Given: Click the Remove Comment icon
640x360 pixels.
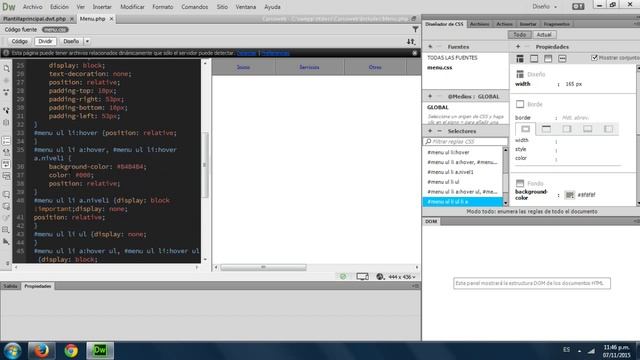Looking at the screenshot, I should [6, 207].
